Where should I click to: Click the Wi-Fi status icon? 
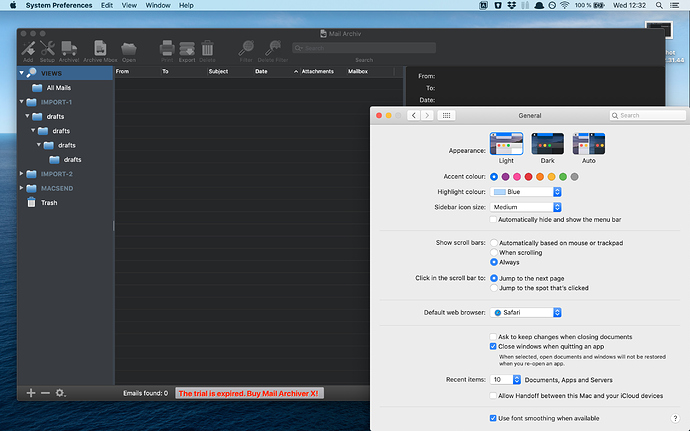(x=565, y=5)
